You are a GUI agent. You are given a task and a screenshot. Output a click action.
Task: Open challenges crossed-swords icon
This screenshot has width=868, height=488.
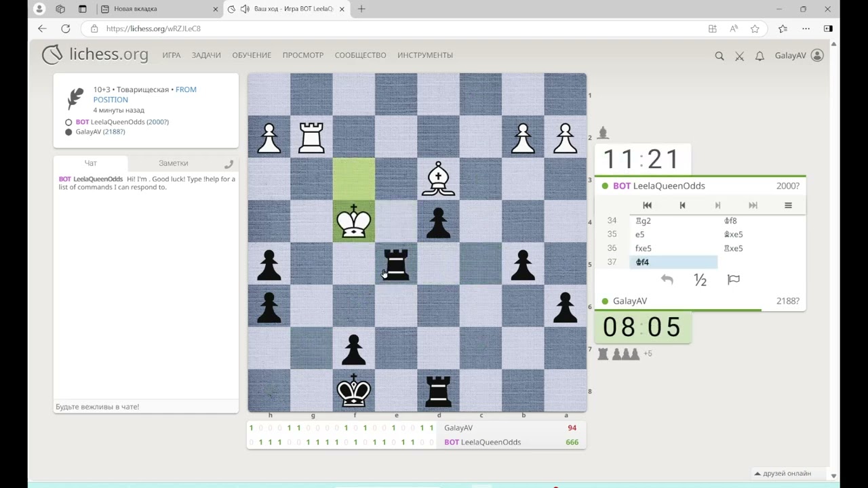pos(740,56)
